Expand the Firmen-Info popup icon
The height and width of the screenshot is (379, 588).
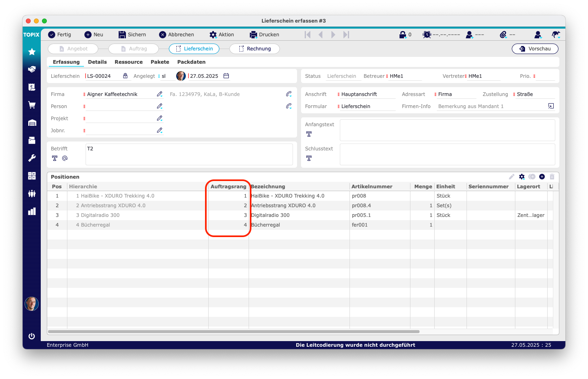tap(551, 106)
